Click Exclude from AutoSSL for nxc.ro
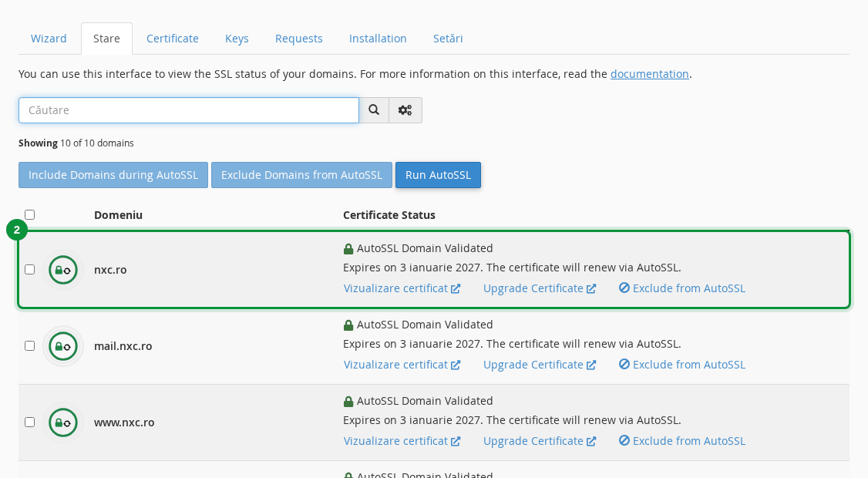Screen dimensions: 868x478 [x=682, y=288]
